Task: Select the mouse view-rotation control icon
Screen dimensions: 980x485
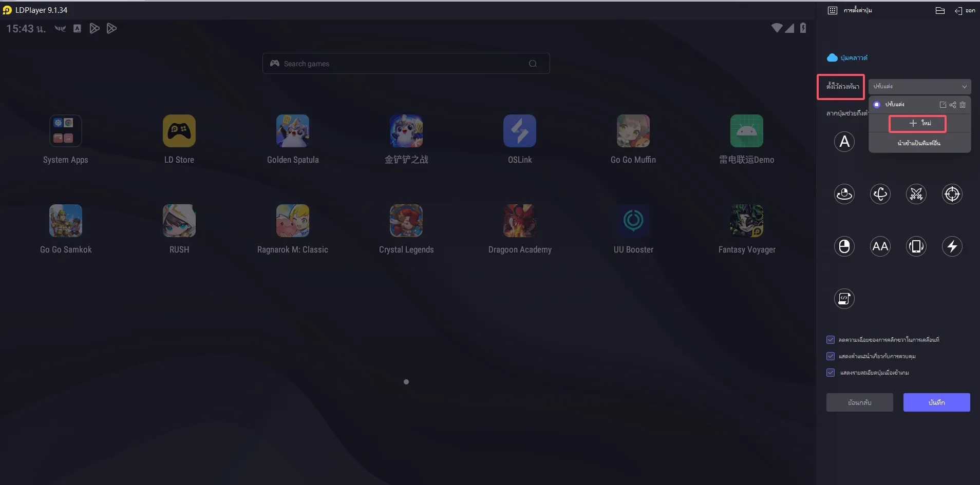Action: click(844, 194)
